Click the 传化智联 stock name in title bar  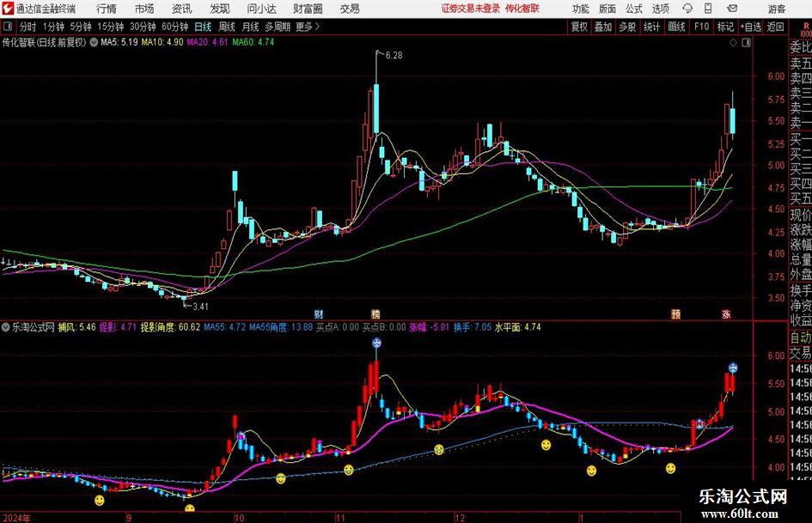point(522,9)
